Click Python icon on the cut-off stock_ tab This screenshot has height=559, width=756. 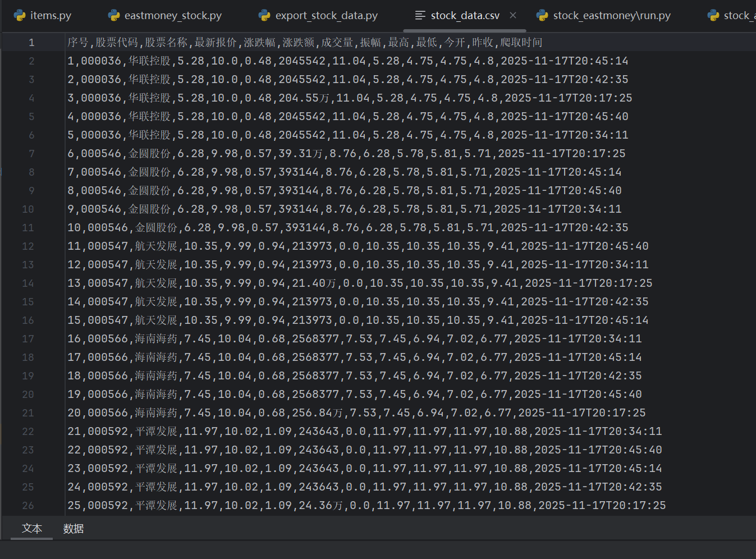713,16
